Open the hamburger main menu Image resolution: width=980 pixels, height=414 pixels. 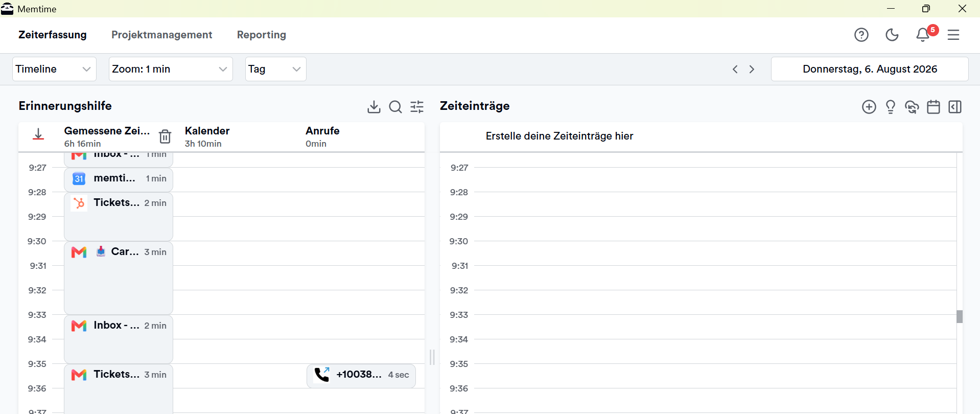953,35
